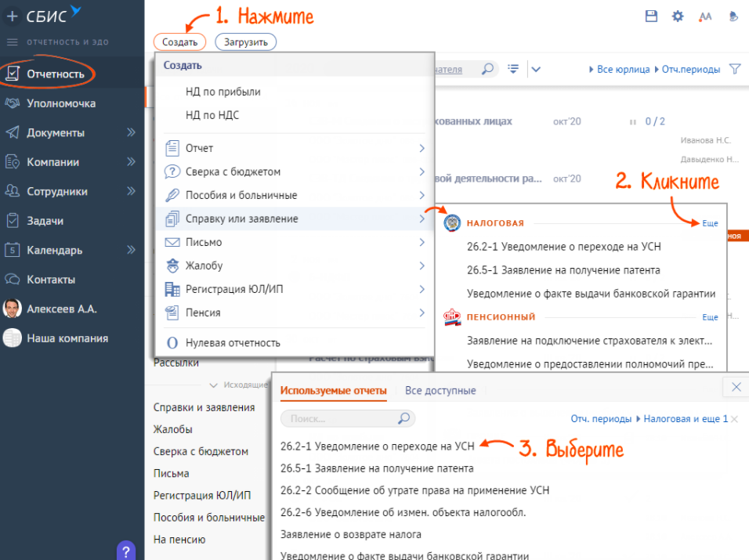Click the magnifier icon in reports search field
749x560 pixels.
pos(404,418)
